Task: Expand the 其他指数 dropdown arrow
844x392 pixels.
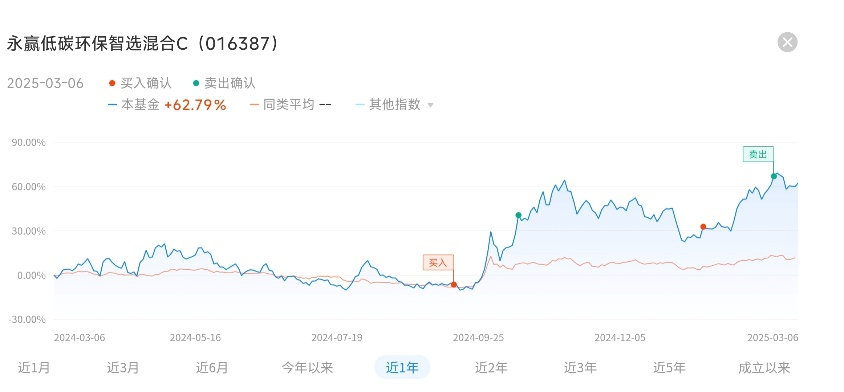Action: pyautogui.click(x=430, y=106)
